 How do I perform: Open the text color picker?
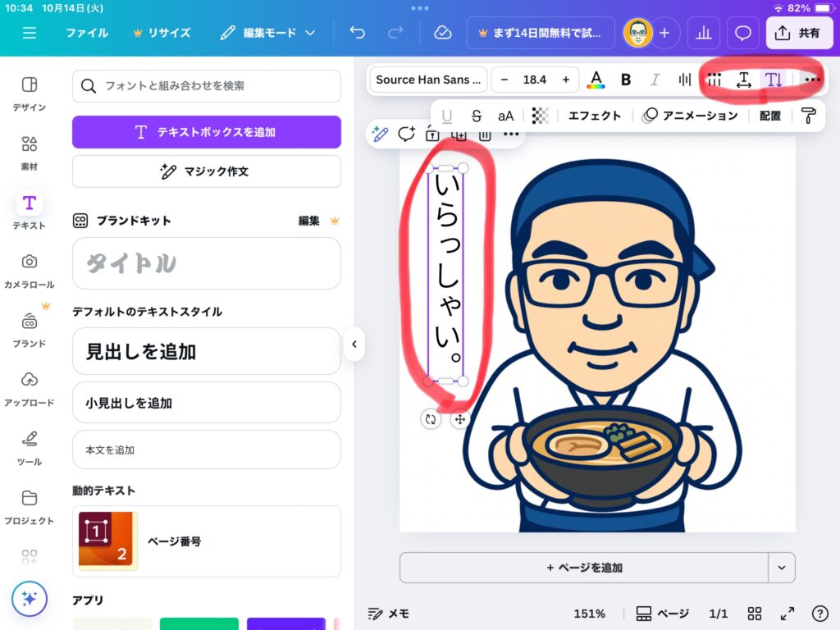596,80
